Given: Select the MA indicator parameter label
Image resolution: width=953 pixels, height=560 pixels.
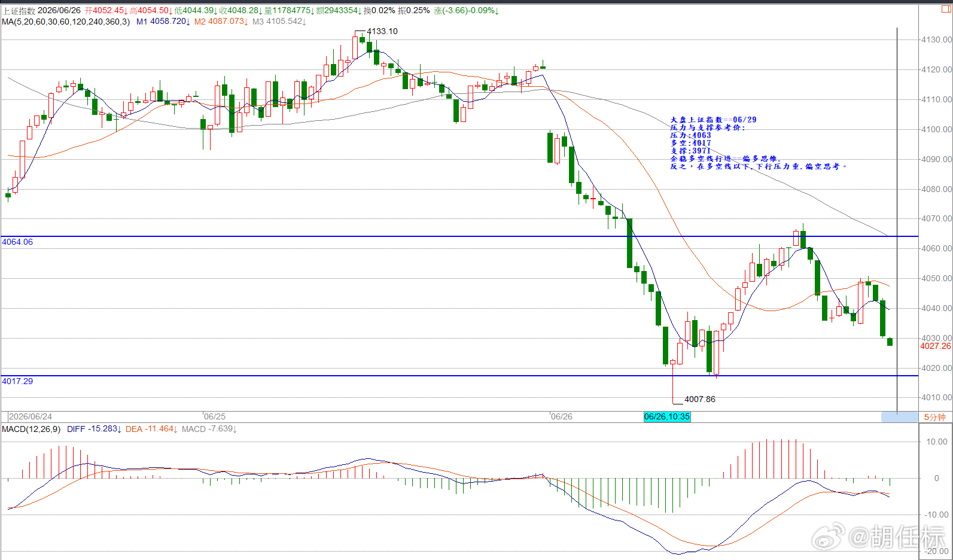Looking at the screenshot, I should tap(66, 22).
